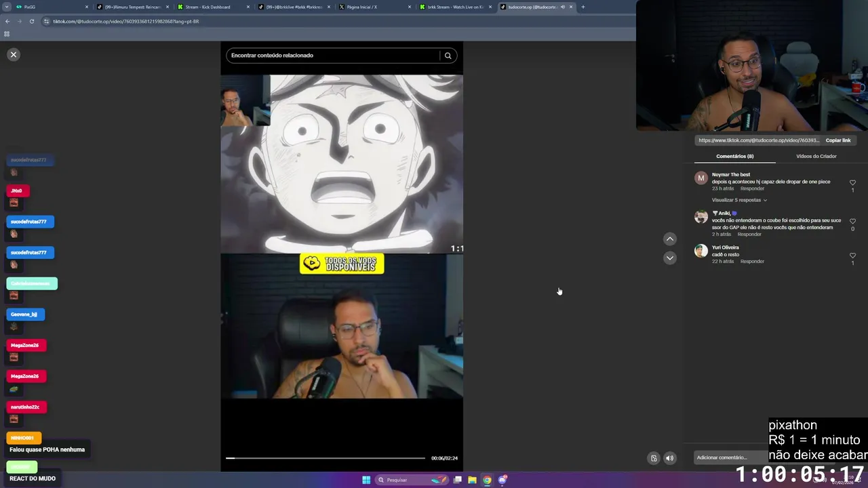Click the 'REACT DO MUDO' overlay label

point(33,479)
